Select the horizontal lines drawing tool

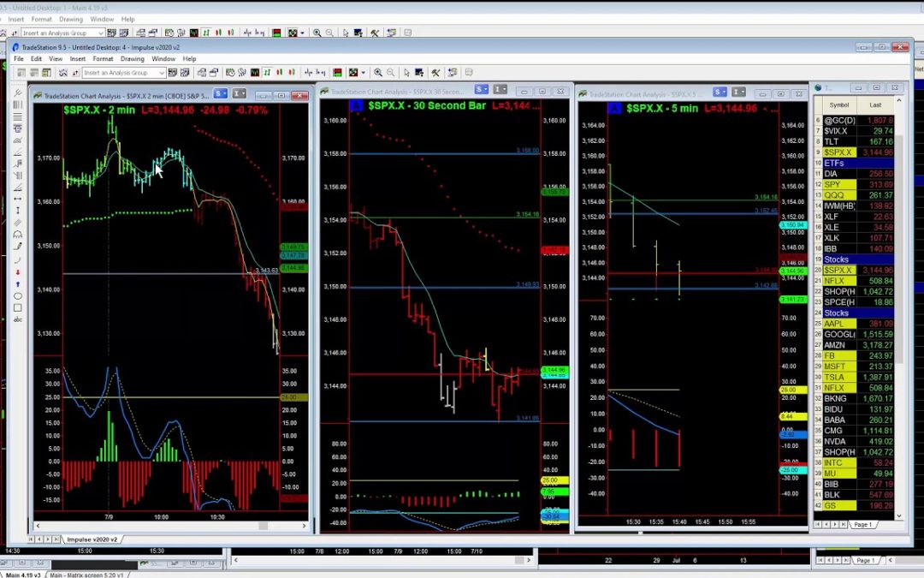pyautogui.click(x=18, y=116)
